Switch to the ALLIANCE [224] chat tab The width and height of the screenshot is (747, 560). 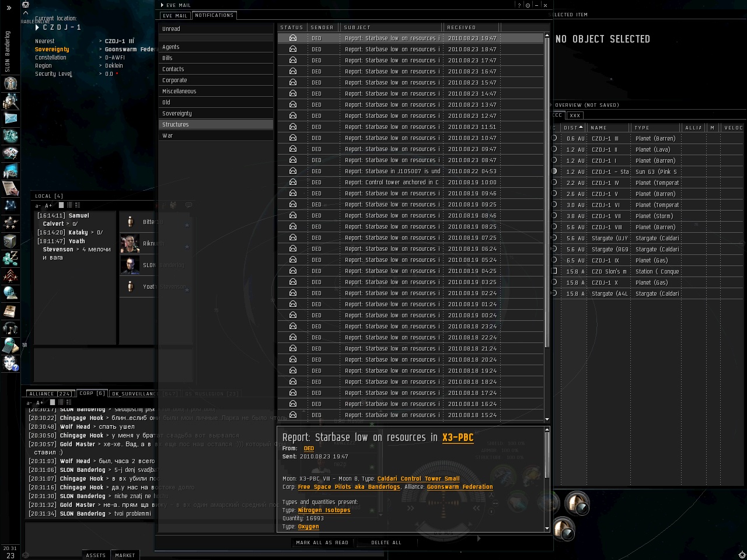click(x=51, y=394)
